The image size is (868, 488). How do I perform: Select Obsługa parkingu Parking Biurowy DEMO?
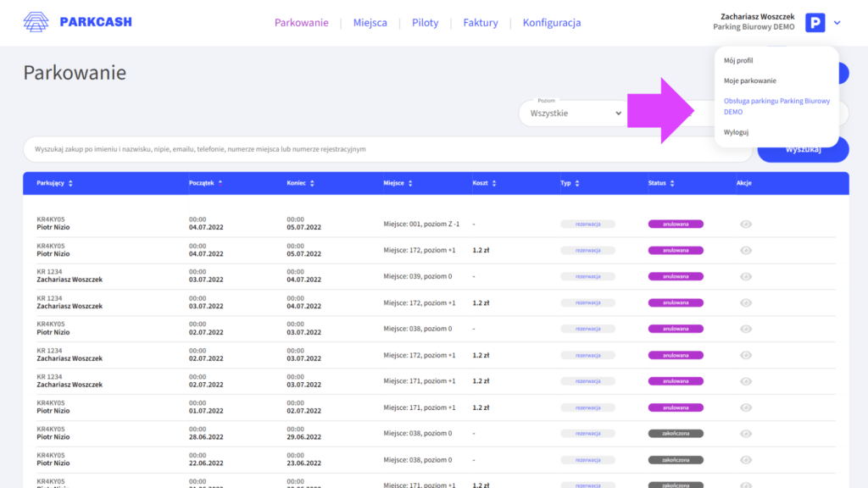[x=776, y=106]
